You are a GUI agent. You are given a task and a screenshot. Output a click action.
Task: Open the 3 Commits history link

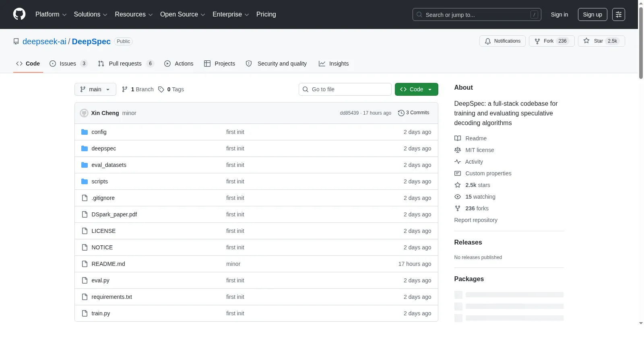413,113
